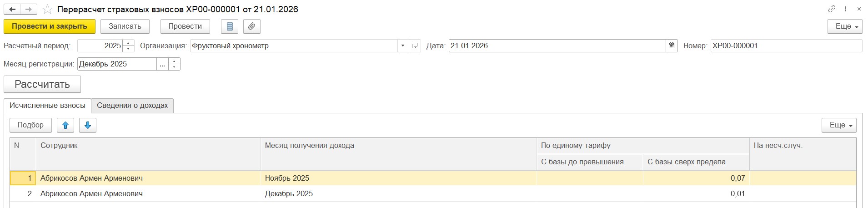Open attached files paperclip icon

[x=251, y=26]
